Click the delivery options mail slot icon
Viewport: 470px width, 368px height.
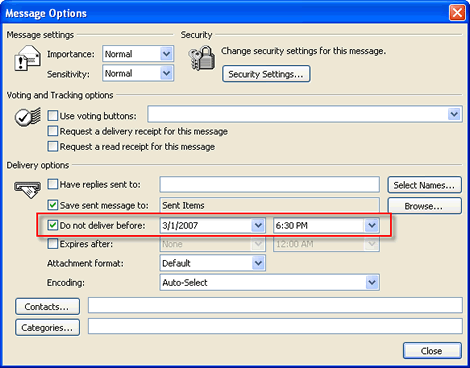(x=28, y=189)
